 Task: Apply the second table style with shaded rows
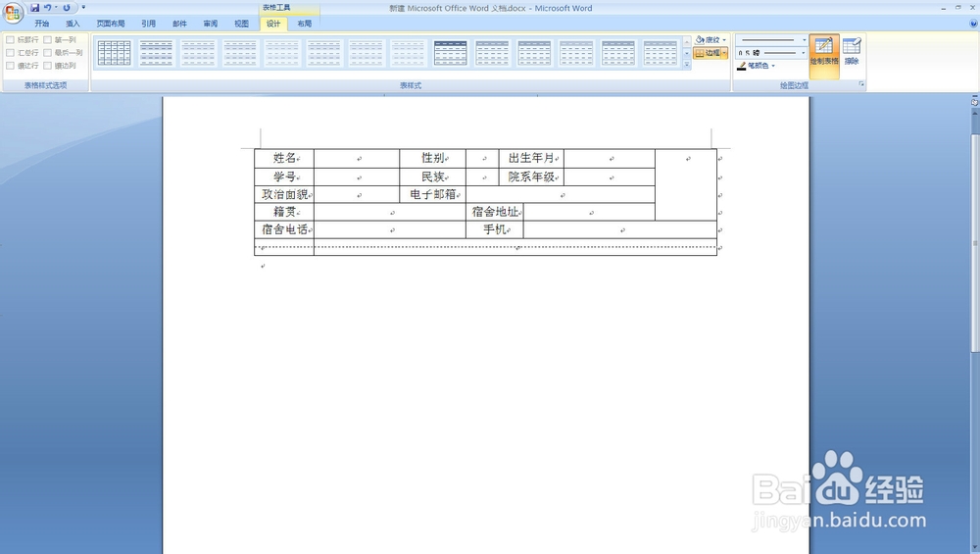(x=156, y=53)
